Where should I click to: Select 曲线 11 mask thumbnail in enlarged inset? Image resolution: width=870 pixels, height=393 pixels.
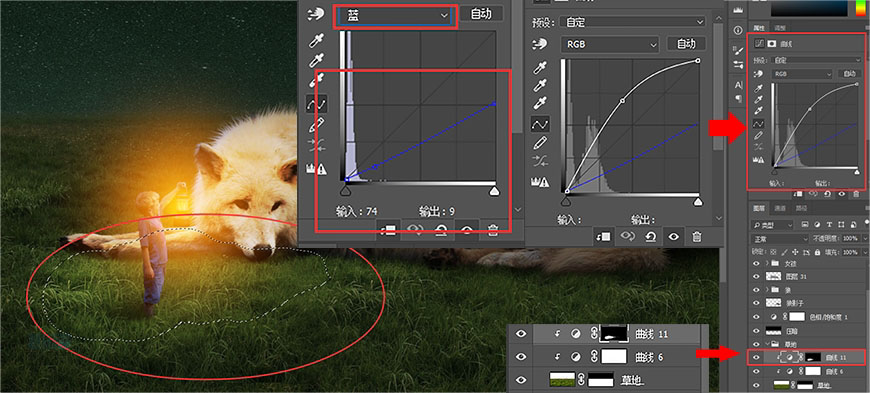[615, 333]
